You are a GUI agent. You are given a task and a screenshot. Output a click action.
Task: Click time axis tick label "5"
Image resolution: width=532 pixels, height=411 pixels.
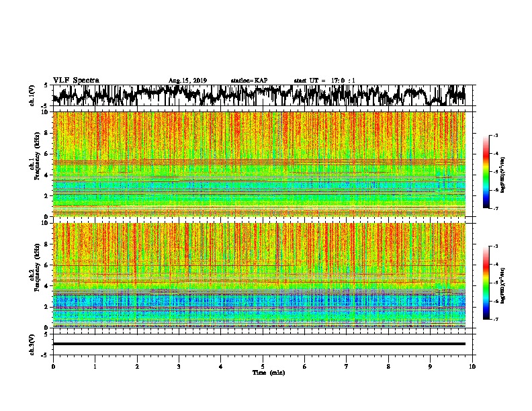pyautogui.click(x=263, y=367)
